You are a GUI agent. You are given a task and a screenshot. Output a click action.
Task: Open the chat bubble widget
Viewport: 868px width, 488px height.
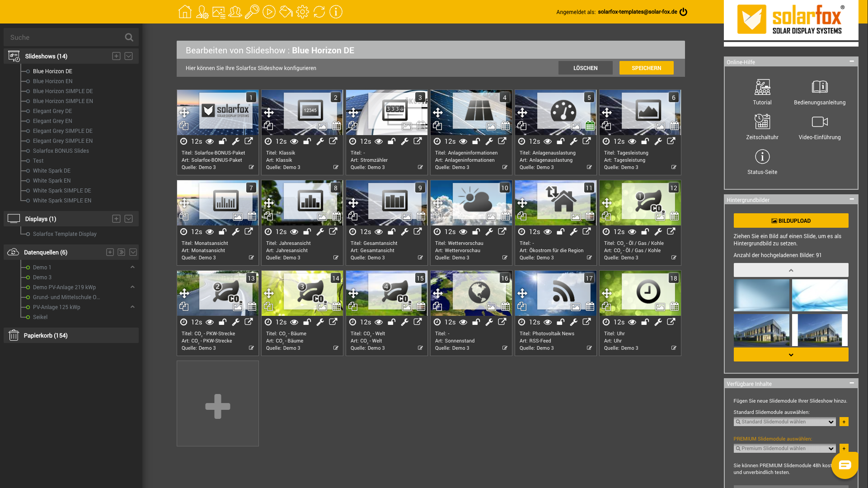[x=844, y=465]
